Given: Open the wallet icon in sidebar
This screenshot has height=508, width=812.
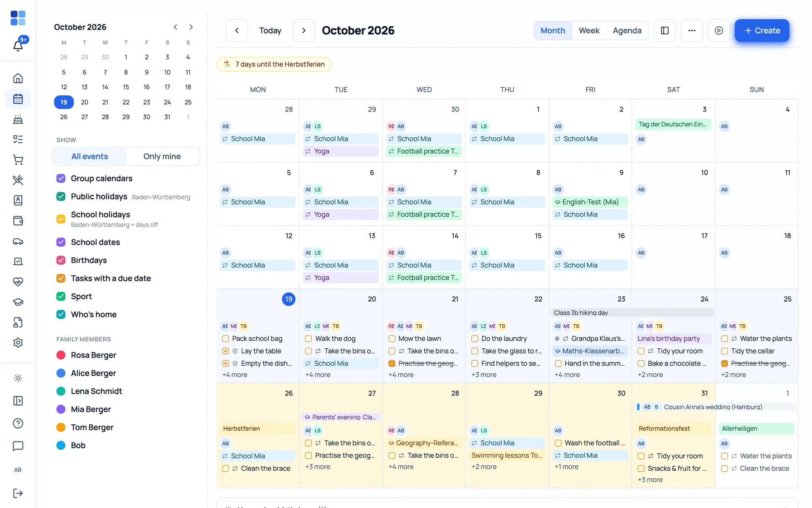Looking at the screenshot, I should [18, 221].
